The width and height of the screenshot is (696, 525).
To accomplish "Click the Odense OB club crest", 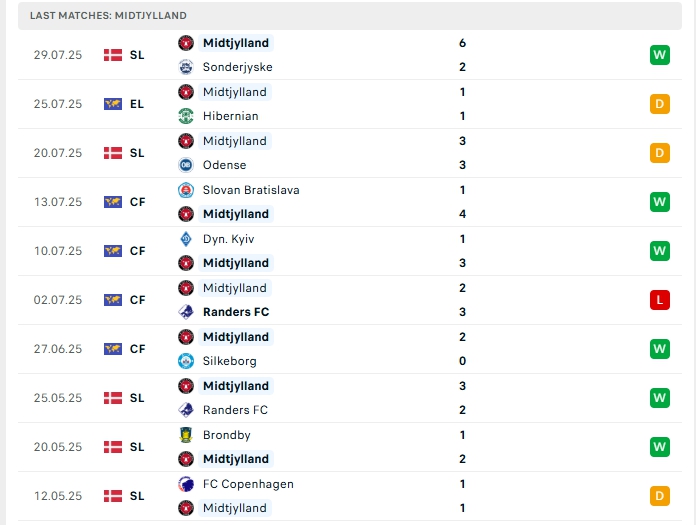I will (186, 165).
